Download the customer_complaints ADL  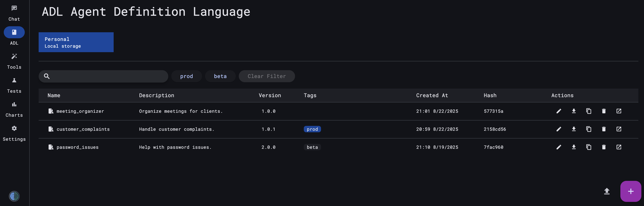click(x=574, y=129)
